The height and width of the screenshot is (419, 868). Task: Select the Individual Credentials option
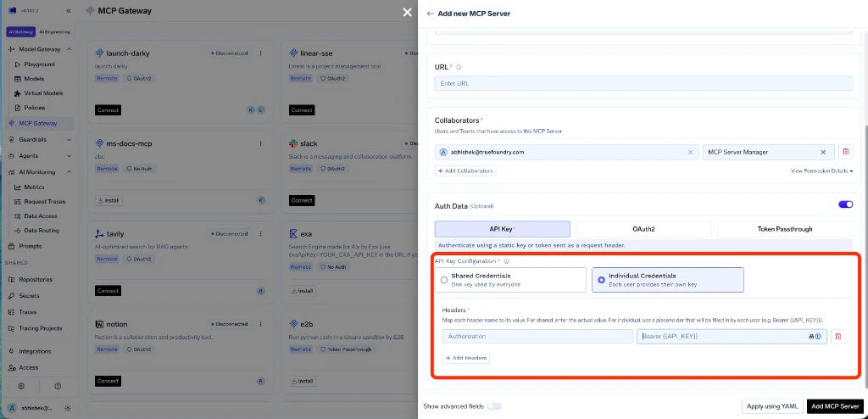[x=668, y=280]
